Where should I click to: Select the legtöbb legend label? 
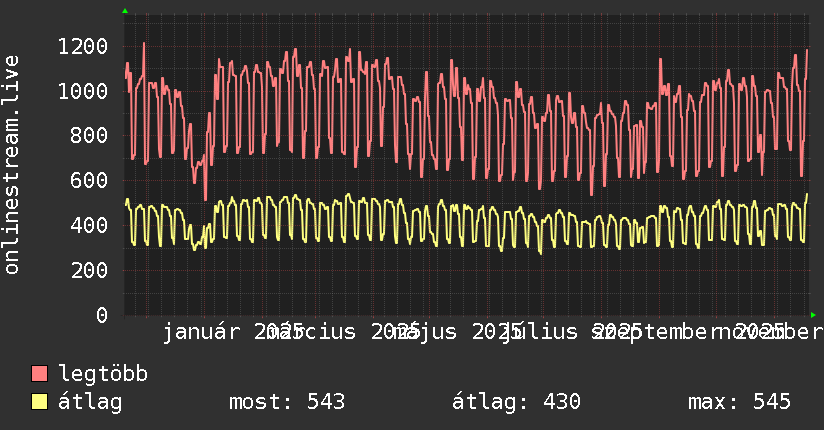click(x=103, y=374)
